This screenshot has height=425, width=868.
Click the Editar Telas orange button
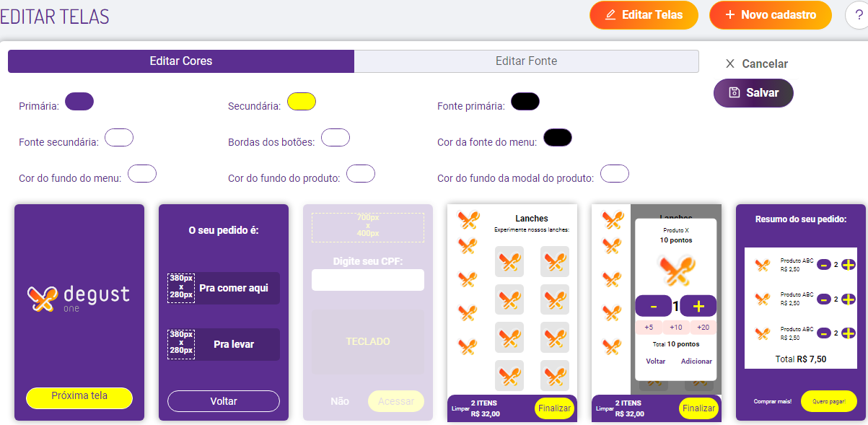click(x=644, y=14)
